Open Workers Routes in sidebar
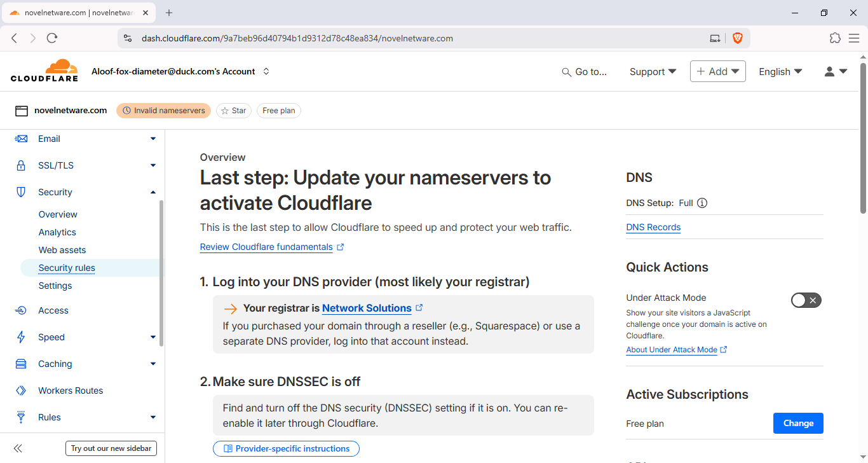868x463 pixels. point(71,390)
